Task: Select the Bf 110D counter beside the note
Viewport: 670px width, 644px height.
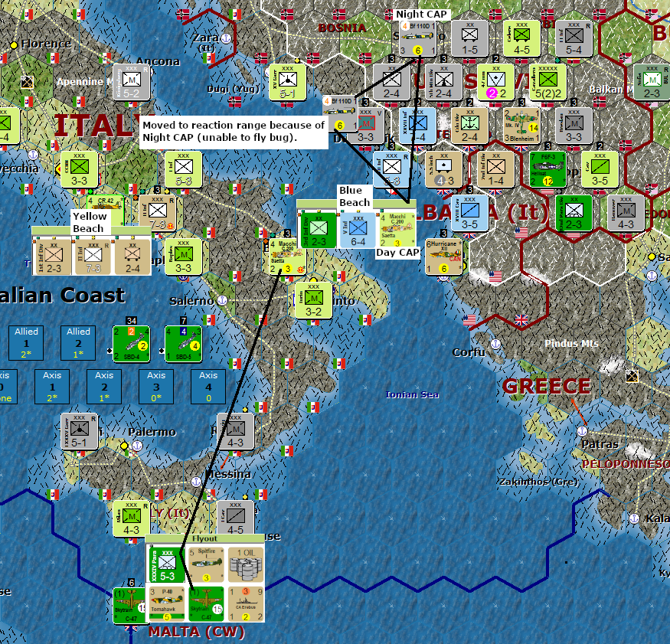Action: coord(340,113)
